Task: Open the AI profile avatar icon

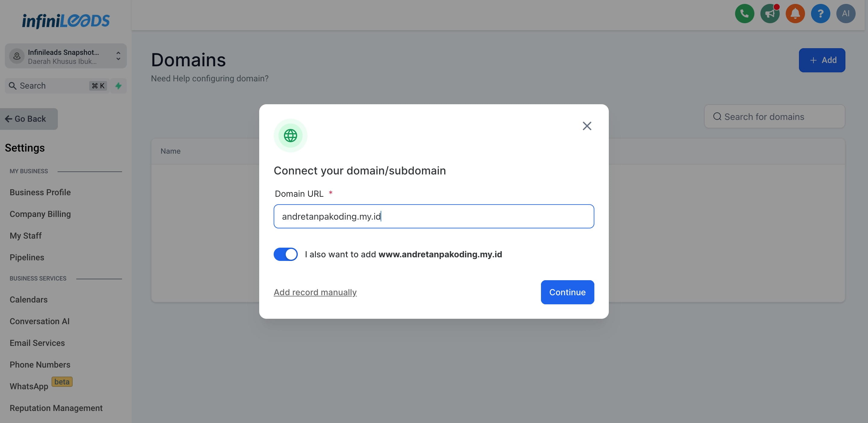Action: [x=846, y=14]
